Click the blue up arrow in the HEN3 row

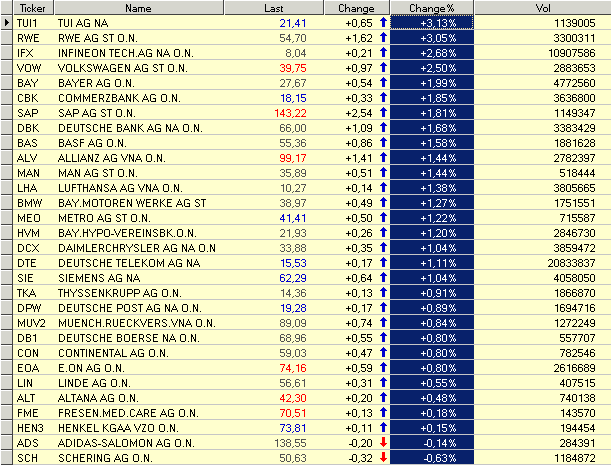(x=383, y=428)
